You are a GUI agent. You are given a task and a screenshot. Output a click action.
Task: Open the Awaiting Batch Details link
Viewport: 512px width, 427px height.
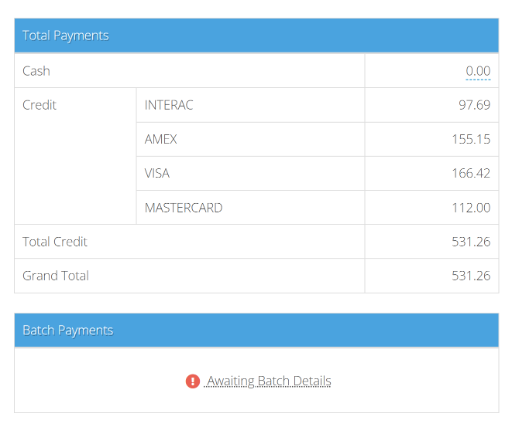269,381
